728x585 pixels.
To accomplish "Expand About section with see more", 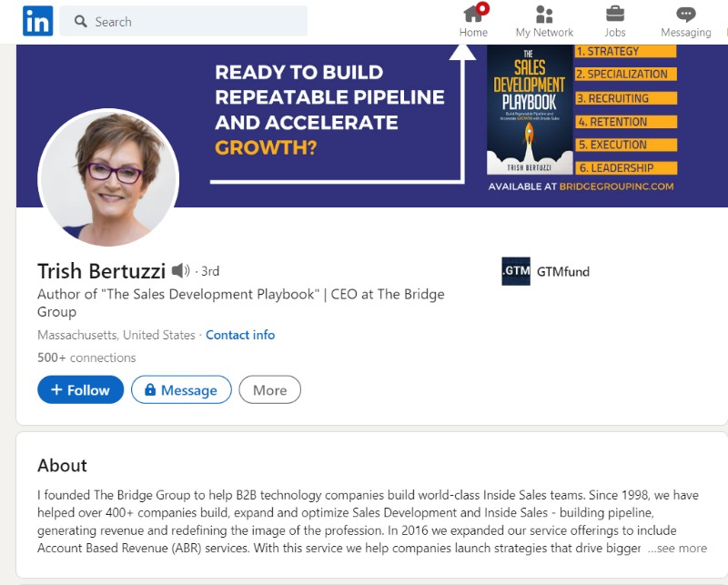I will pos(677,548).
